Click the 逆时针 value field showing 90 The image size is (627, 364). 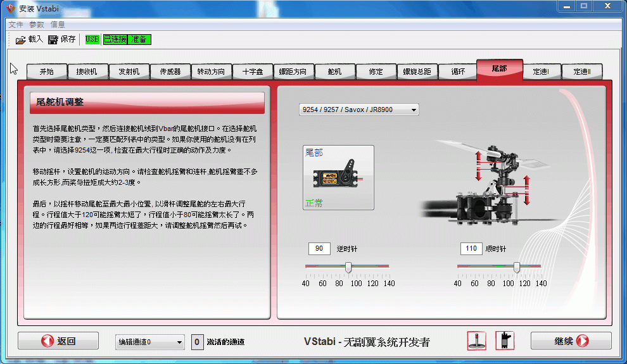319,249
